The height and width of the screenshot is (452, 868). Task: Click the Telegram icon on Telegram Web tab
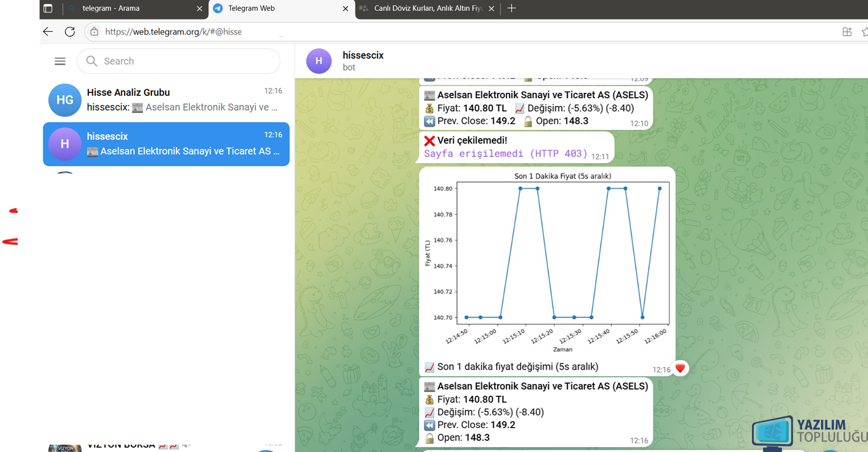coord(218,9)
